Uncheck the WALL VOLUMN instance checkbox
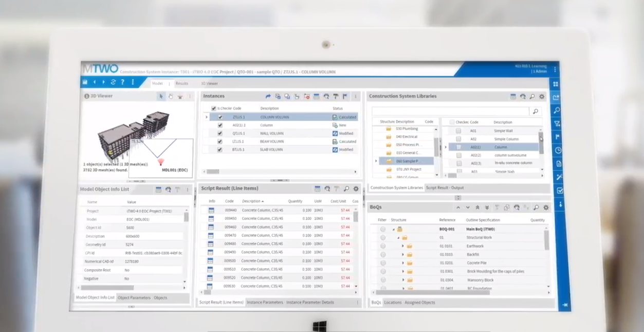Image resolution: width=644 pixels, height=332 pixels. tap(220, 133)
